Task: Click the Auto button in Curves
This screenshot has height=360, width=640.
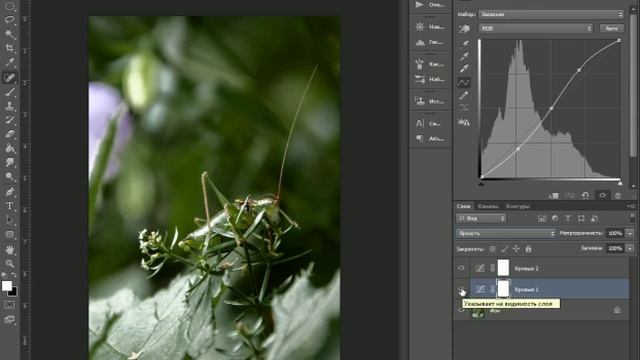Action: tap(611, 28)
